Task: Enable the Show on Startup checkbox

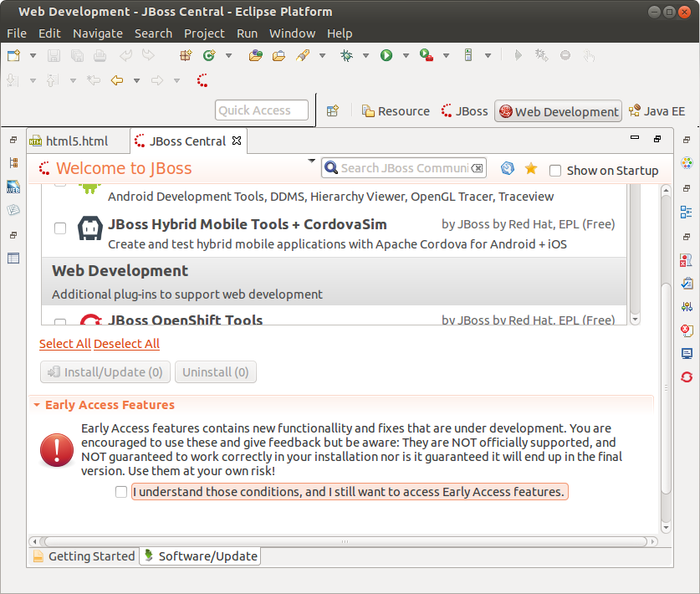Action: tap(555, 171)
